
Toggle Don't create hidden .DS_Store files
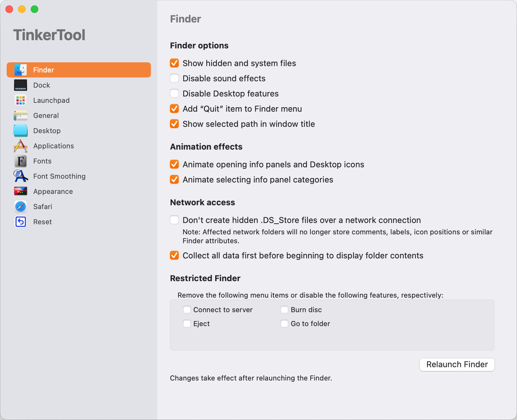(174, 220)
